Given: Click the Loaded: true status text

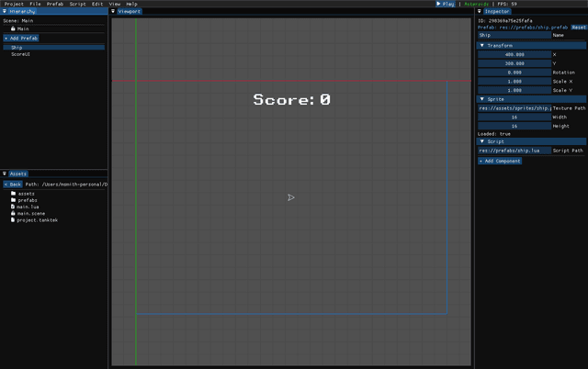Looking at the screenshot, I should click(494, 134).
